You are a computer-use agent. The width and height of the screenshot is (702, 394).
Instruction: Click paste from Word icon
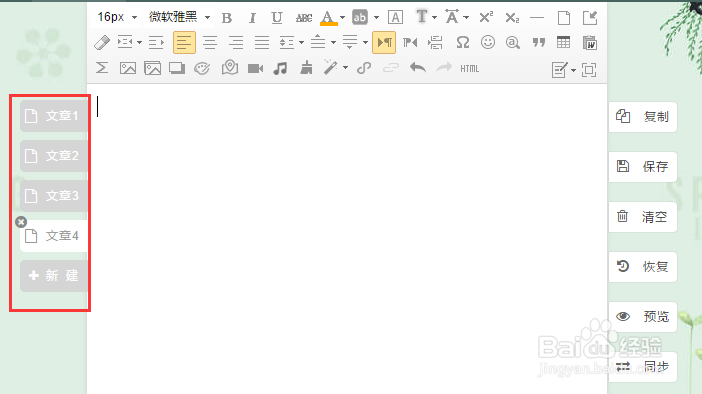590,43
